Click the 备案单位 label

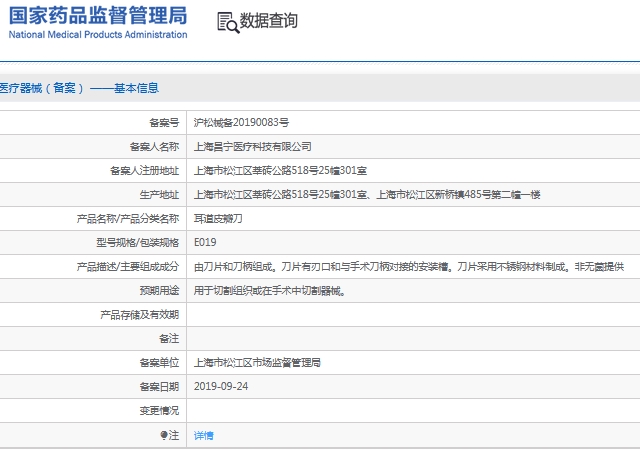coord(159,362)
